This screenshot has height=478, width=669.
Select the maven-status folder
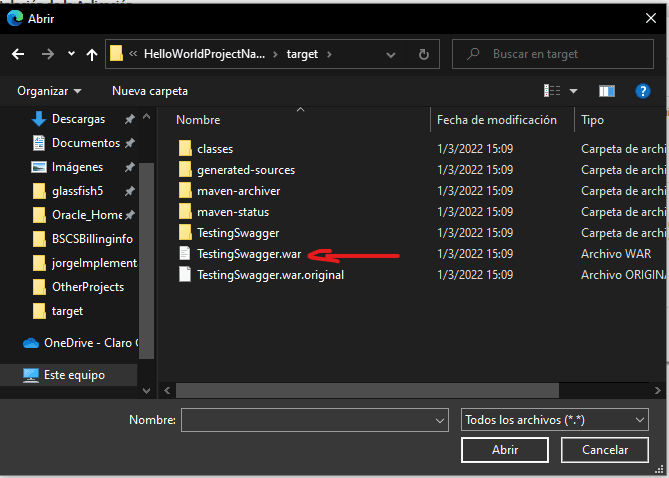pos(233,212)
